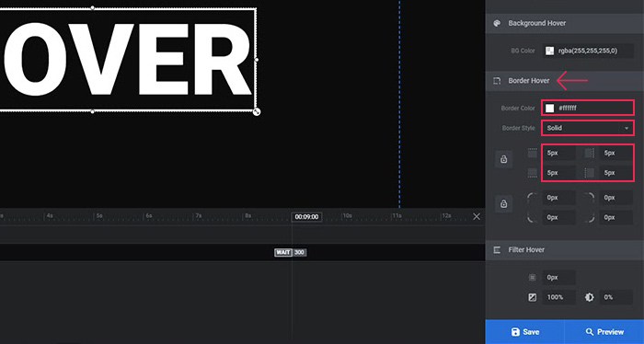Image resolution: width=644 pixels, height=344 pixels.
Task: Click the 00:09:00 timeline time marker
Action: [306, 217]
